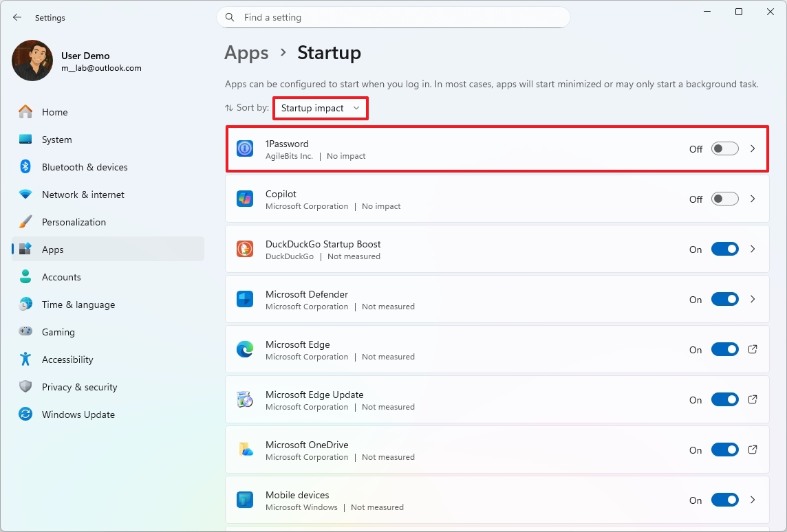The image size is (787, 532).
Task: Open Personalization settings
Action: point(74,222)
